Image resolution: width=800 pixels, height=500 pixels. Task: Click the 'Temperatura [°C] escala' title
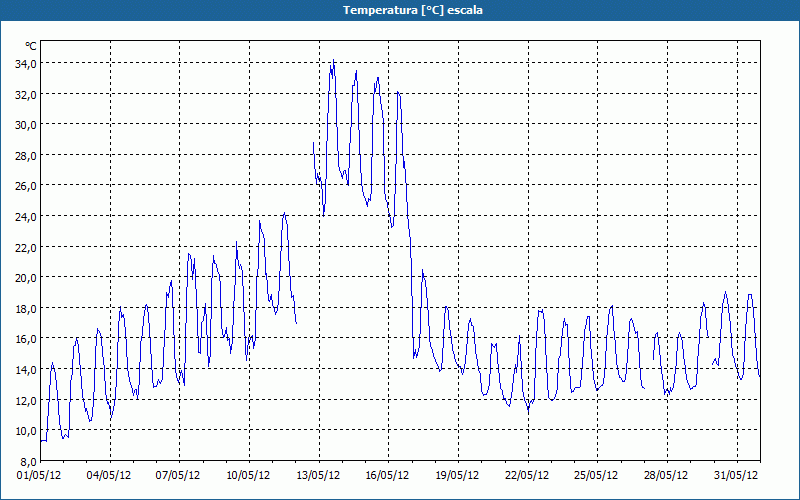(413, 10)
